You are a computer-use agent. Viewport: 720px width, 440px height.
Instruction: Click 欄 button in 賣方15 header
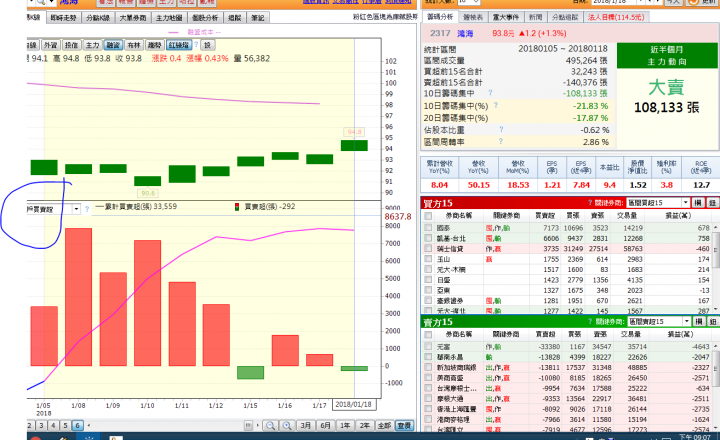tap(699, 322)
